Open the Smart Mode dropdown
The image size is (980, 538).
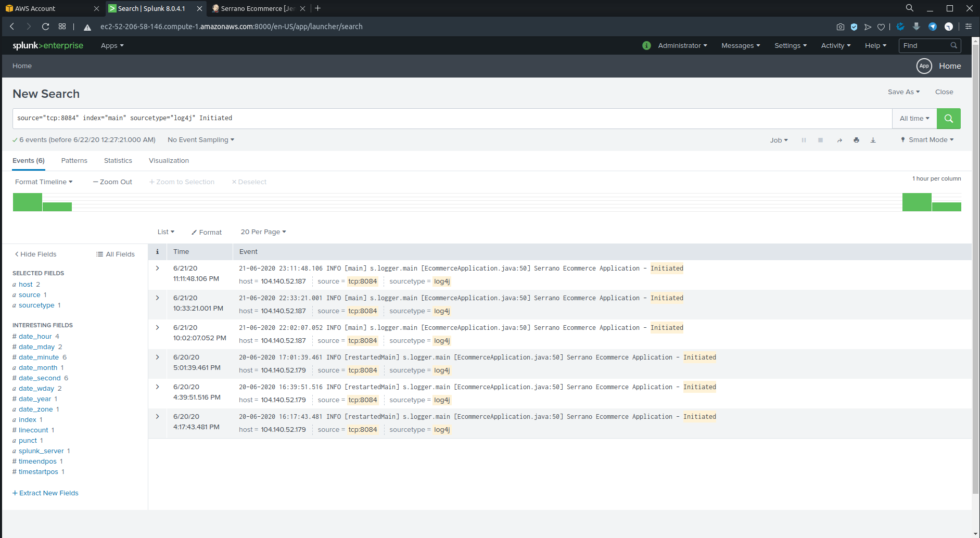(927, 140)
